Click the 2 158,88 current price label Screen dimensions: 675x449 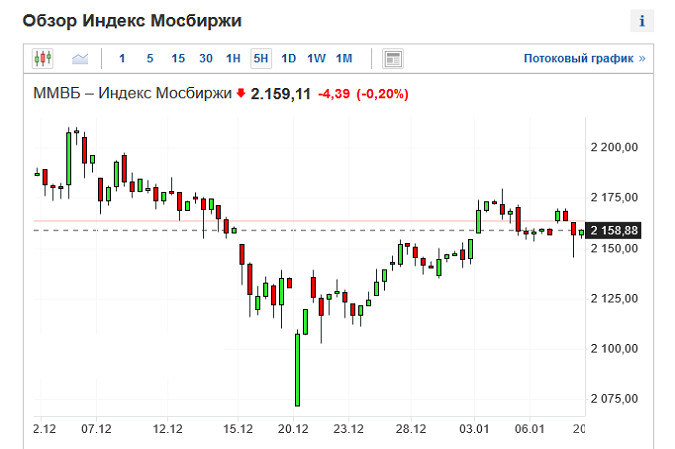[613, 230]
